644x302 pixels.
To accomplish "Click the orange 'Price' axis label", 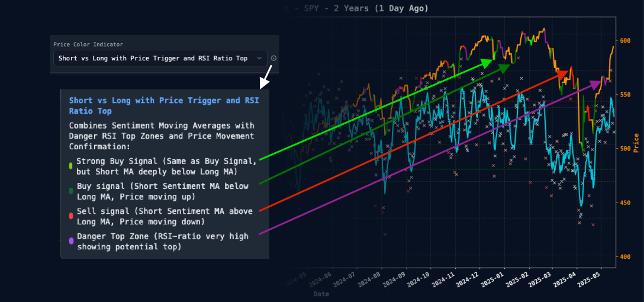I will click(637, 143).
